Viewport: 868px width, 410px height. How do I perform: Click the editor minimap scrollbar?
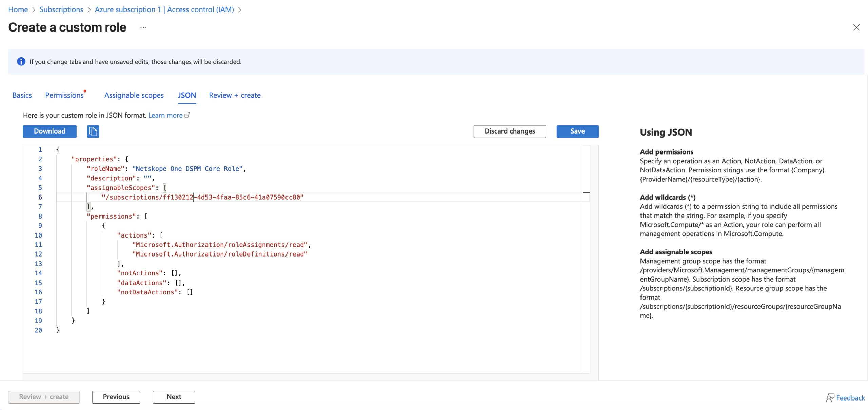pos(586,259)
